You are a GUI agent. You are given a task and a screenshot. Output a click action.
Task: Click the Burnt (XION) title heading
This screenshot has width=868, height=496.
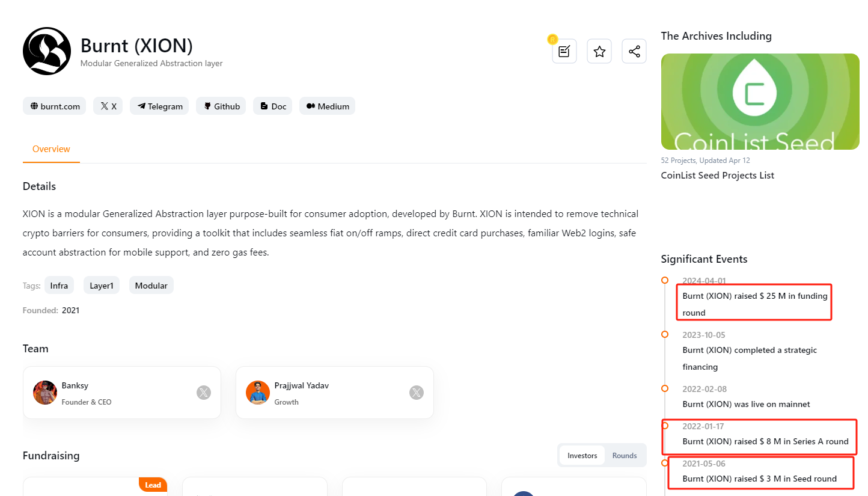136,46
